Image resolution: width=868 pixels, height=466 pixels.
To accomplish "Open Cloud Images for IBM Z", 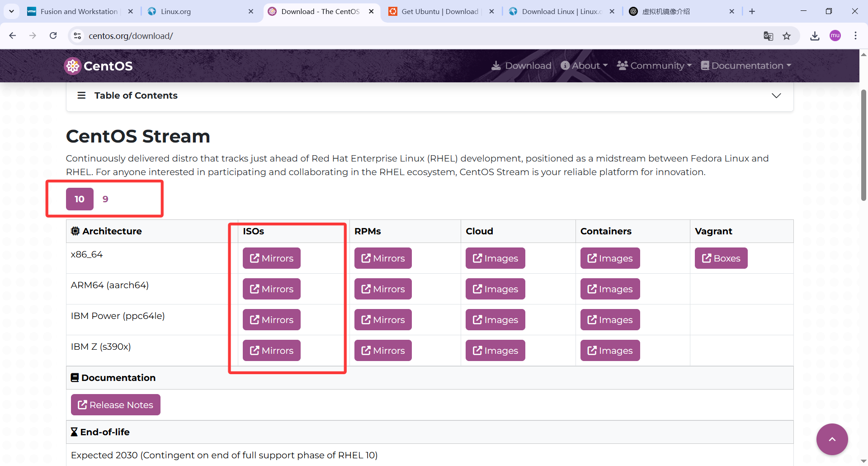I will (495, 351).
